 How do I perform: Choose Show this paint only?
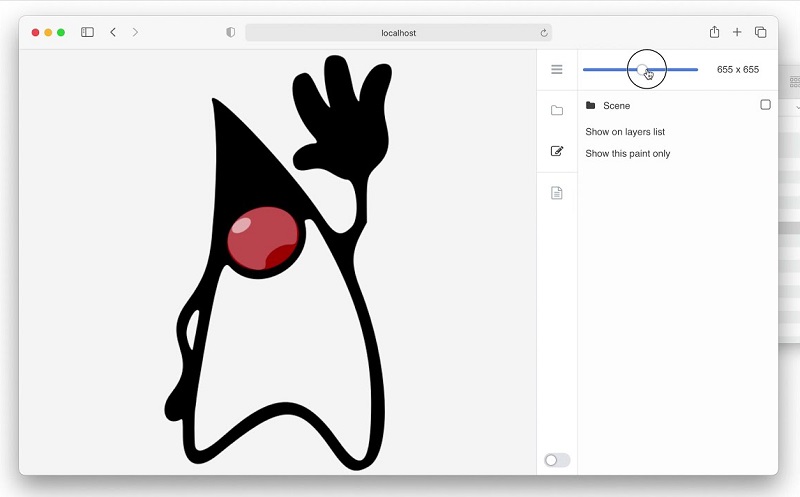[627, 154]
